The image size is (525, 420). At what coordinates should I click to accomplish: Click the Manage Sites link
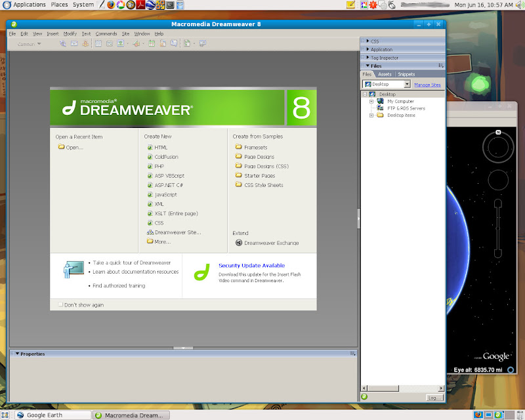427,85
